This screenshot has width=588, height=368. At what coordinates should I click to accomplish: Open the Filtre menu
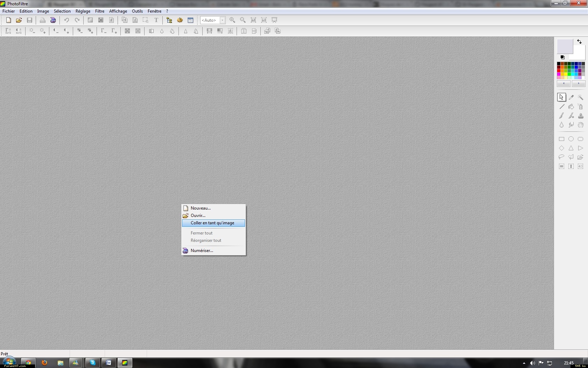100,11
